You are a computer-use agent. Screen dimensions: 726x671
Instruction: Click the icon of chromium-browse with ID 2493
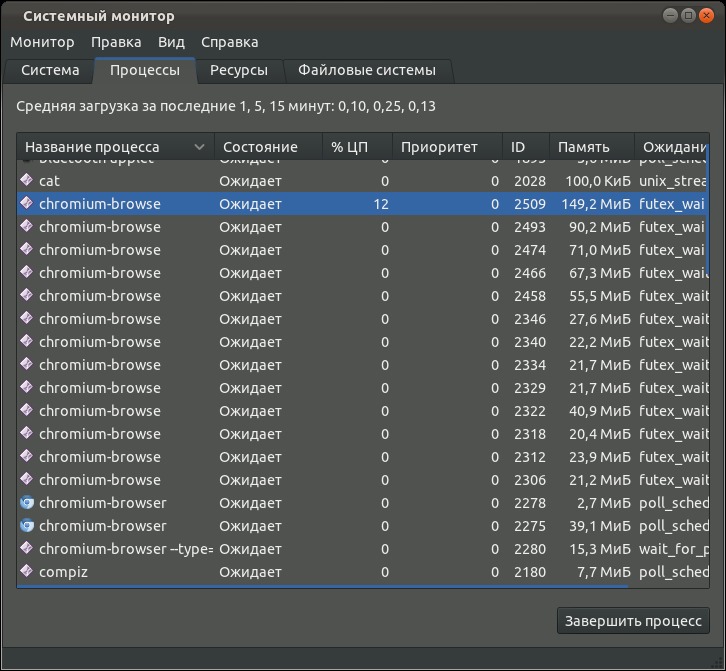pyautogui.click(x=27, y=227)
